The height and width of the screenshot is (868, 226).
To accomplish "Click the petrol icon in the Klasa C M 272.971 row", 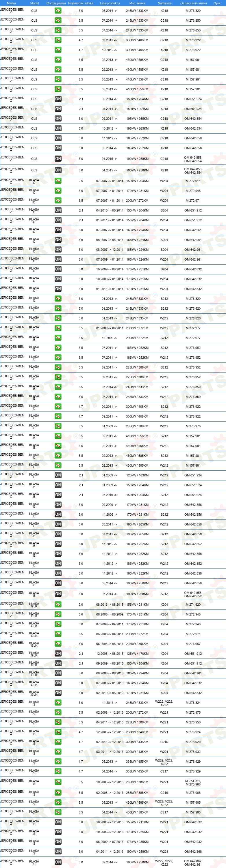I will point(58,201).
